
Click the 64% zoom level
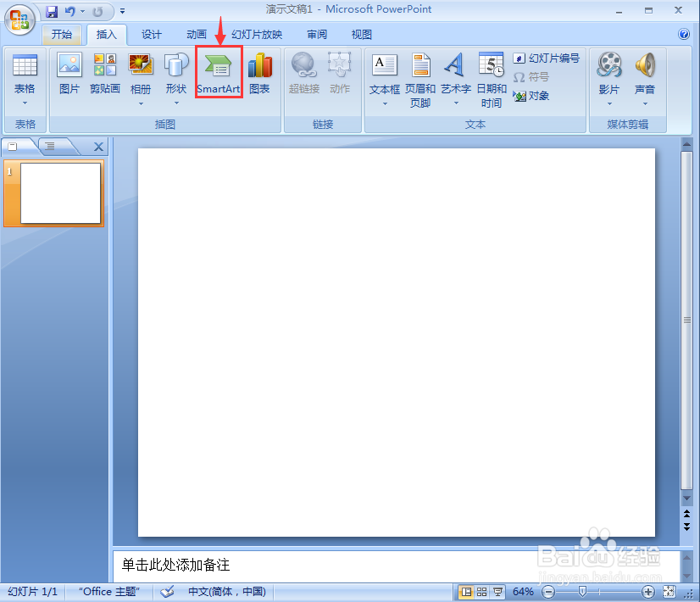click(x=523, y=592)
